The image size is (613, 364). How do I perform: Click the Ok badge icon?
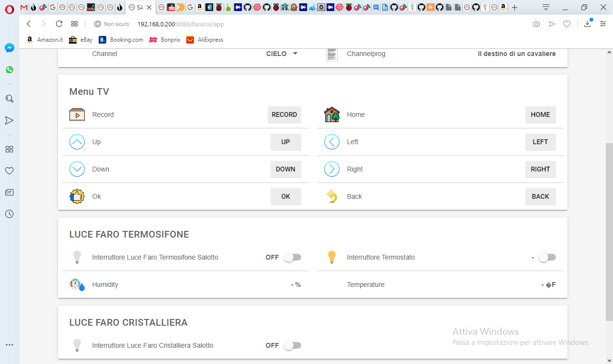point(77,196)
